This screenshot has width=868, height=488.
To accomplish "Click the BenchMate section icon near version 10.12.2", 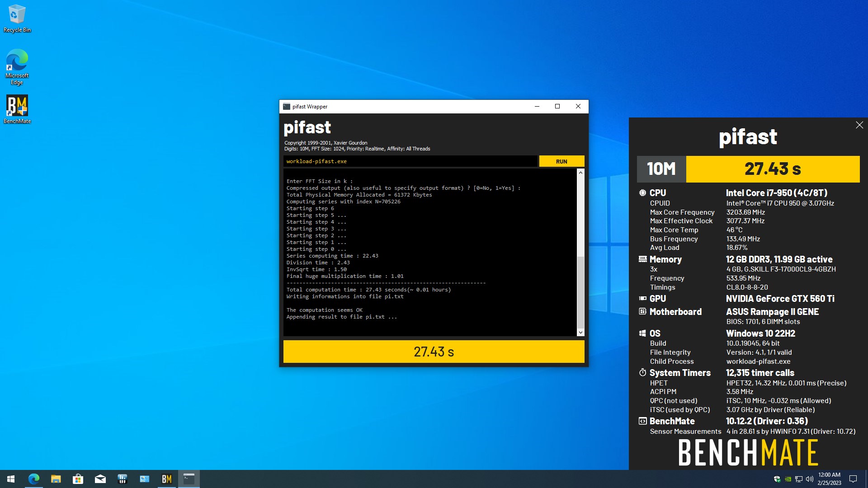I will tap(642, 421).
